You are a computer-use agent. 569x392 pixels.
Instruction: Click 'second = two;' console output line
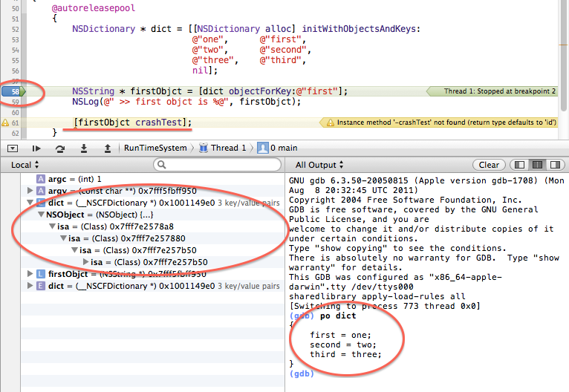[x=343, y=344]
